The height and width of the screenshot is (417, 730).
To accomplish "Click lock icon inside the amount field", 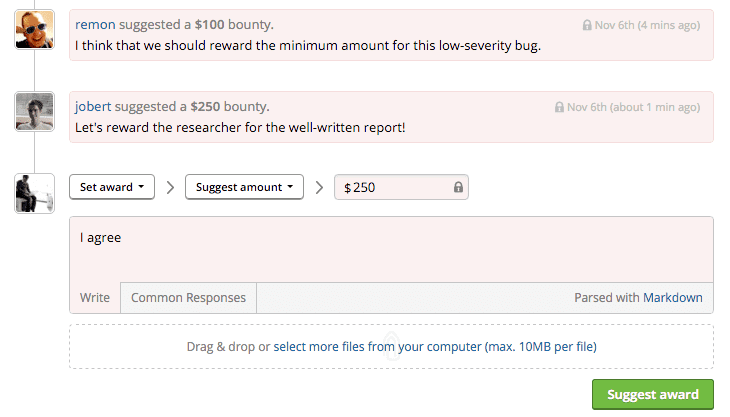I will pos(458,187).
